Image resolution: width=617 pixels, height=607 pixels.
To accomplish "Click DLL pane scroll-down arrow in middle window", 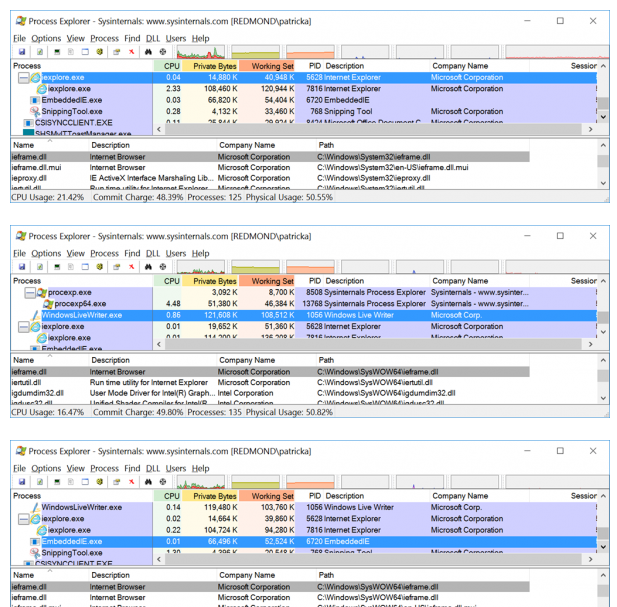I will 603,398.
